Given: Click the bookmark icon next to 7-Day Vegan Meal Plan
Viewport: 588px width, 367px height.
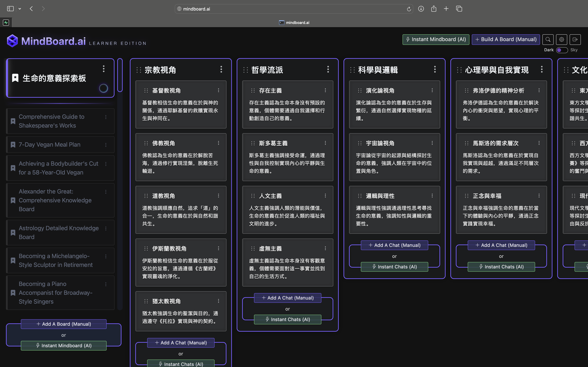Looking at the screenshot, I should pyautogui.click(x=13, y=145).
